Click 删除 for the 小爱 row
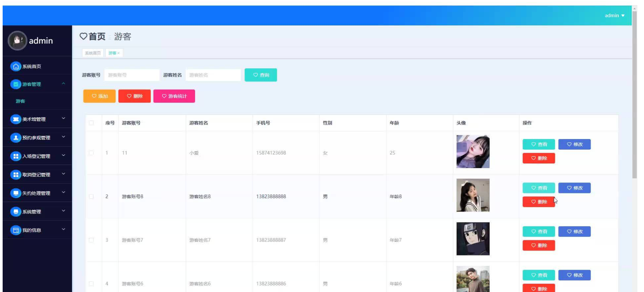 [x=539, y=158]
